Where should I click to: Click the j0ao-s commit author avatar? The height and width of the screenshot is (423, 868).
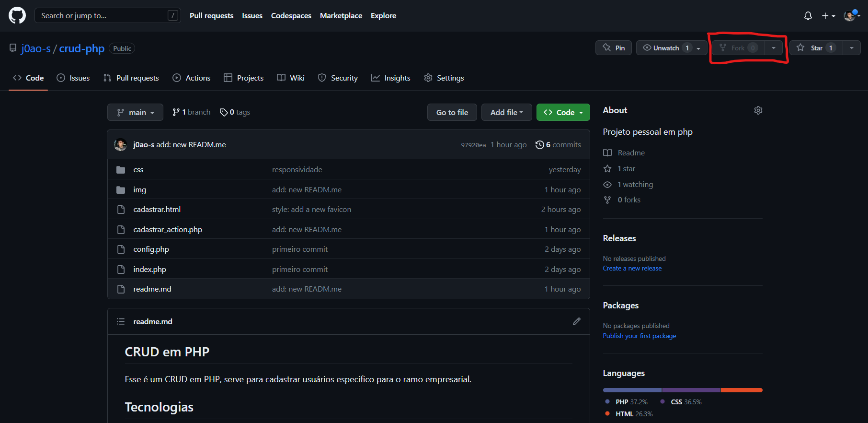coord(120,144)
